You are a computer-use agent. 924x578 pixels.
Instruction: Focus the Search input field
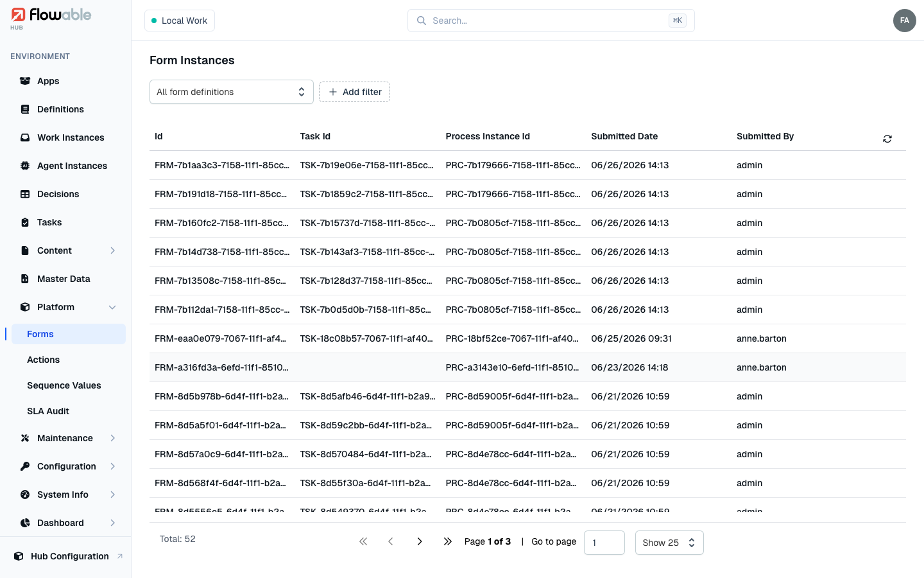pos(551,21)
